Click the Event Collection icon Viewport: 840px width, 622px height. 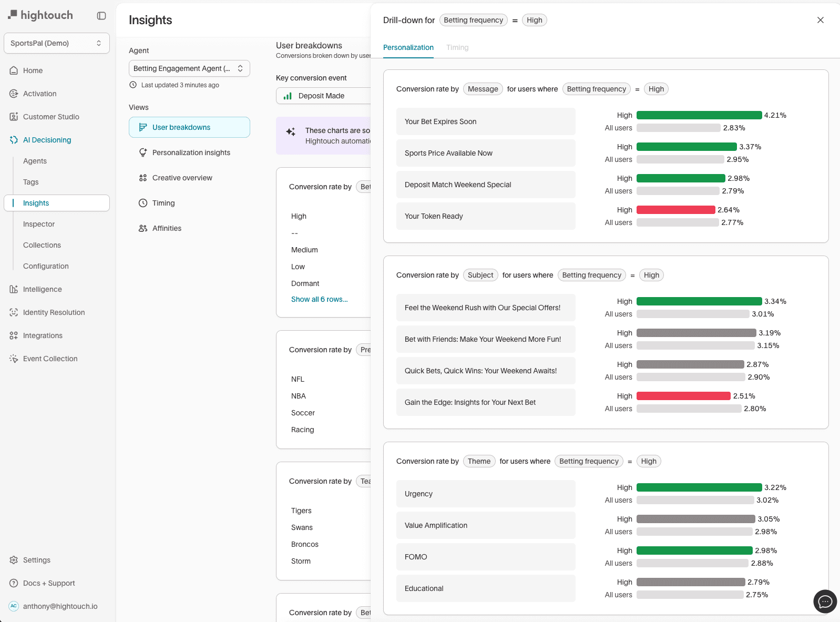(x=14, y=359)
